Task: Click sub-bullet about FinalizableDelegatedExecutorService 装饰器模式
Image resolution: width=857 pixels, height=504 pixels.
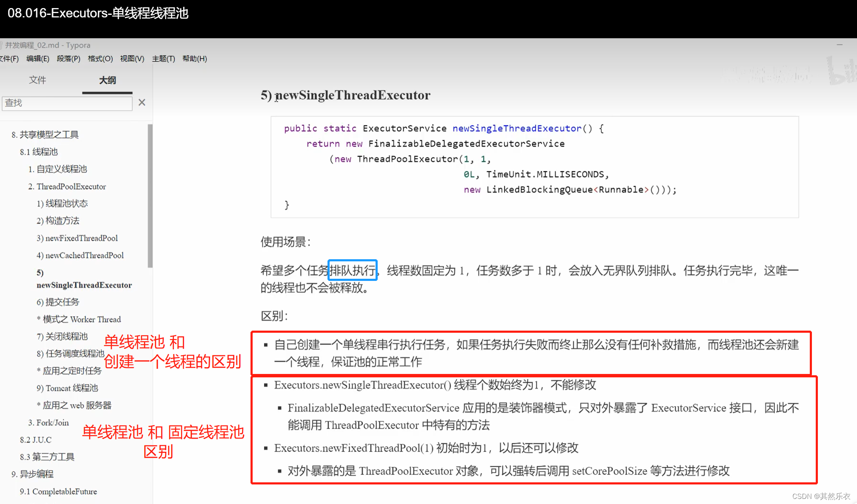Action: pyautogui.click(x=543, y=416)
